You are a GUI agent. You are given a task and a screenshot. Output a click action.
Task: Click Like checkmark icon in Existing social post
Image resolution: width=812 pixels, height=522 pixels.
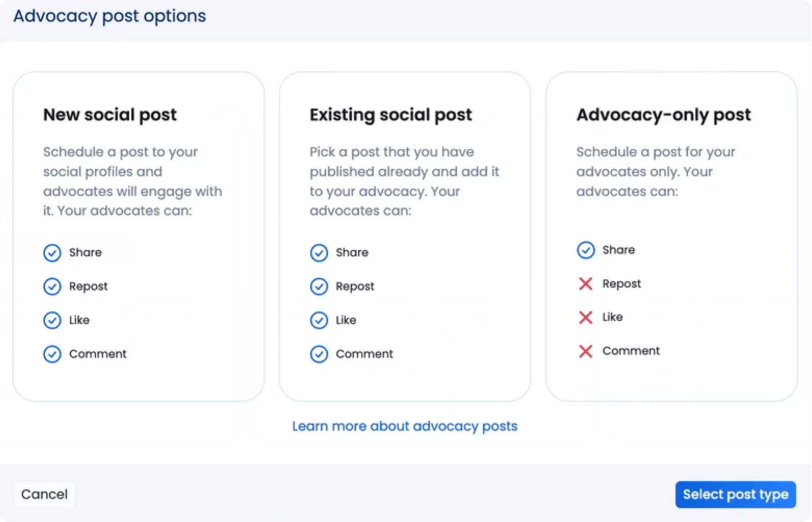319,320
